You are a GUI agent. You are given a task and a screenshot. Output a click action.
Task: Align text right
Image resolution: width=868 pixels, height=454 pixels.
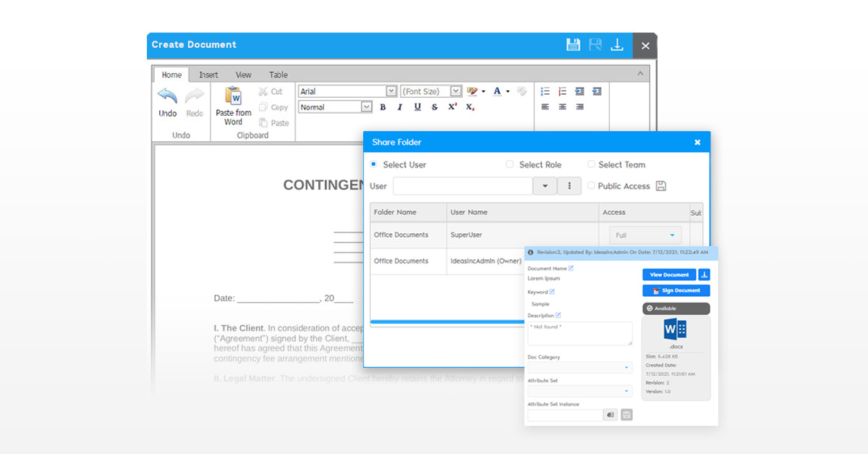point(579,107)
